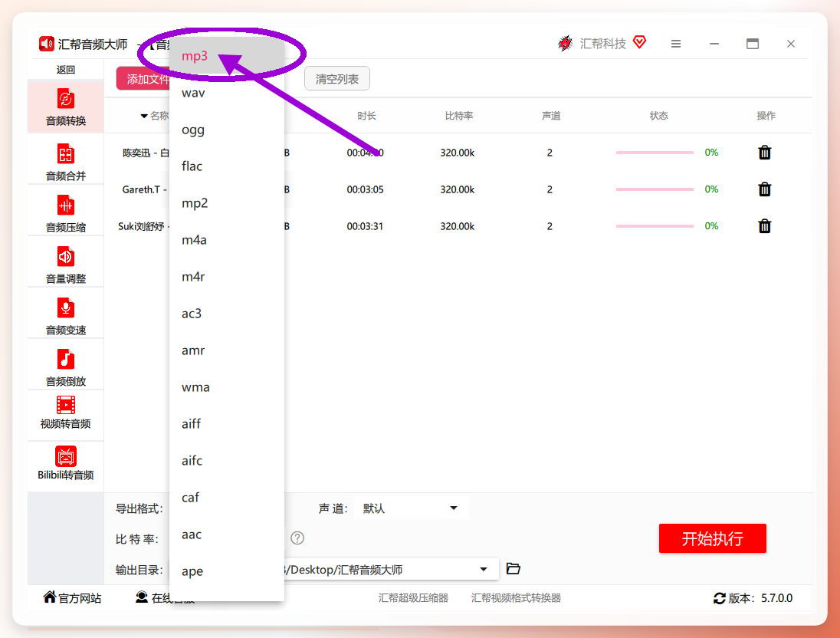Click the 汇帮音频大师 app logo icon
This screenshot has height=638, width=840.
click(47, 44)
